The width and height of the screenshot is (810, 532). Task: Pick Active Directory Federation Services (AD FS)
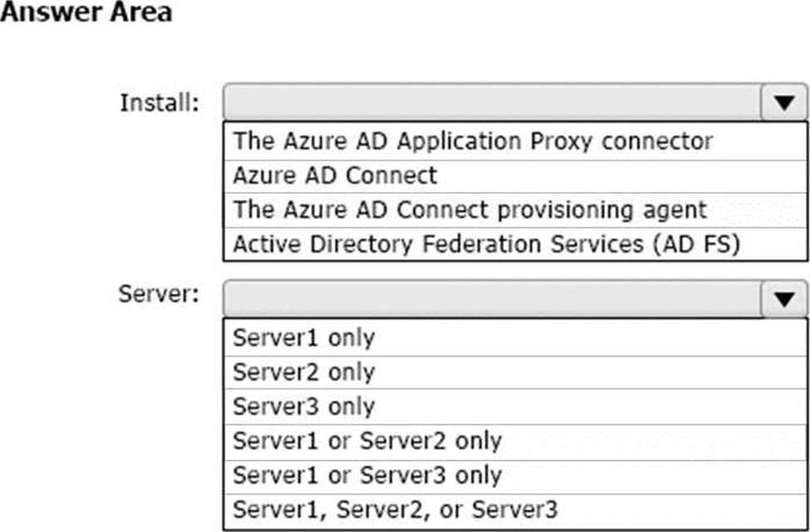click(515, 244)
